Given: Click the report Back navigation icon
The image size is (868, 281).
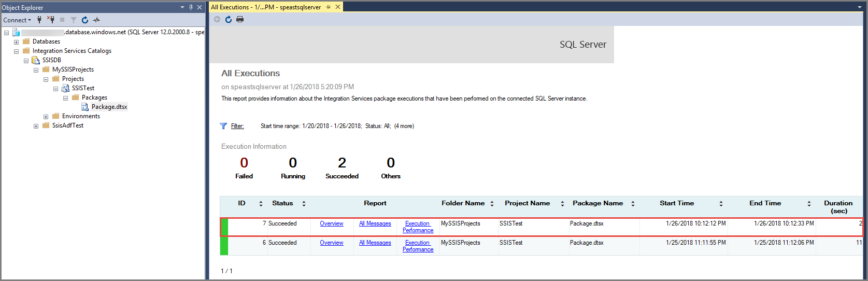Looking at the screenshot, I should pos(217,19).
